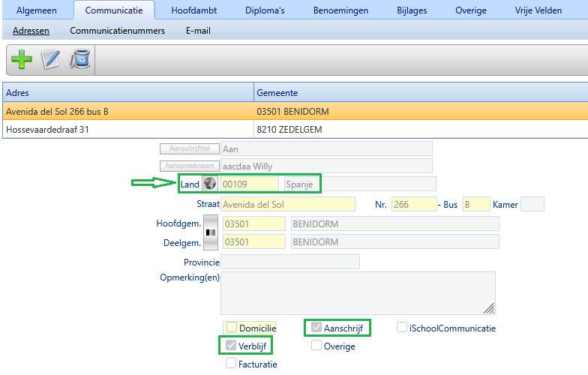Toggle the Aanschrijf checkbox

pos(316,328)
